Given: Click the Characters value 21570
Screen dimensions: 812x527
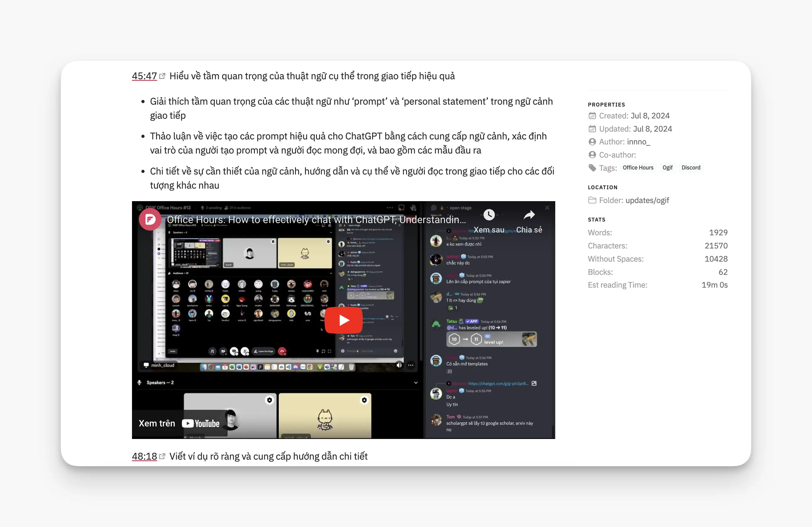Looking at the screenshot, I should (716, 246).
